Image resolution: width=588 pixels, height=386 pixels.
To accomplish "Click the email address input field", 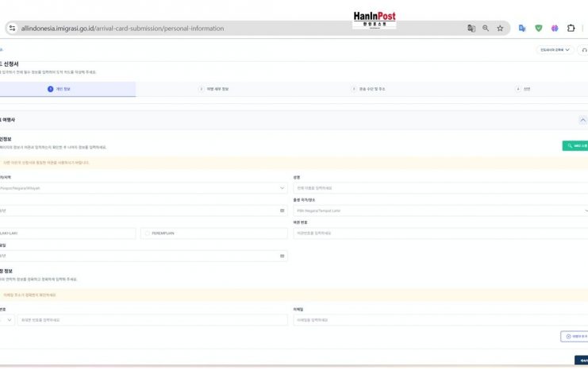I will 440,319.
